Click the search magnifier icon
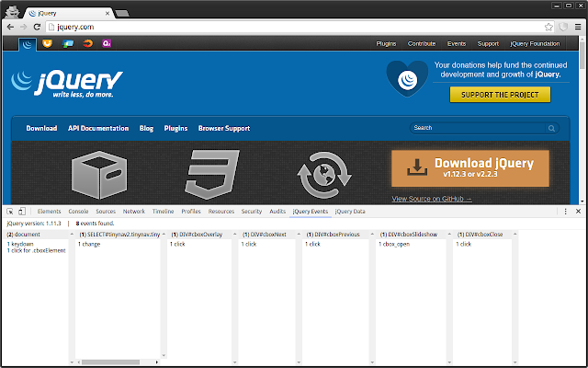The height and width of the screenshot is (368, 588). point(551,128)
